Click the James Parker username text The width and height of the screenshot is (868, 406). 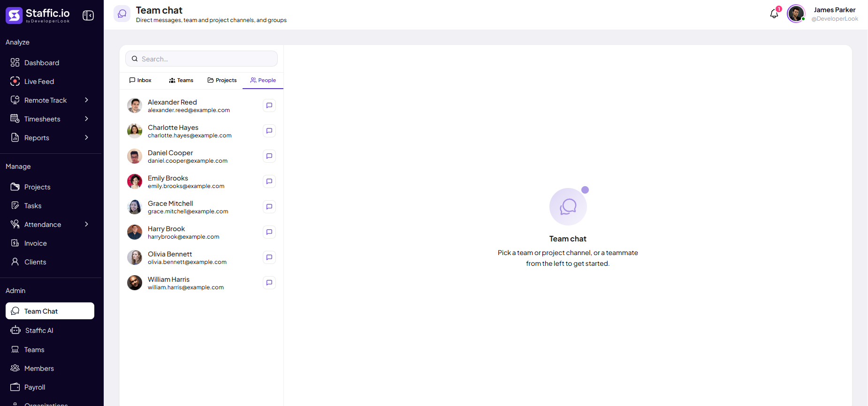[x=834, y=10]
